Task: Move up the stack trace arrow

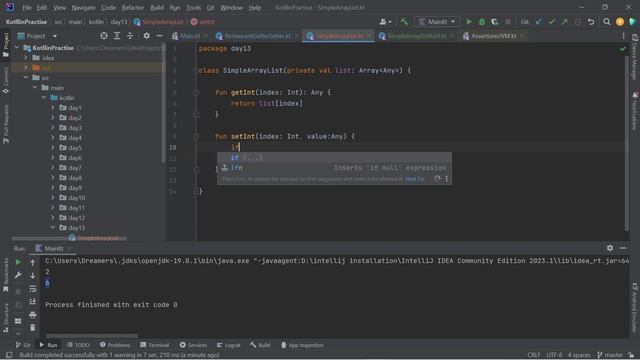Action: coord(33,262)
